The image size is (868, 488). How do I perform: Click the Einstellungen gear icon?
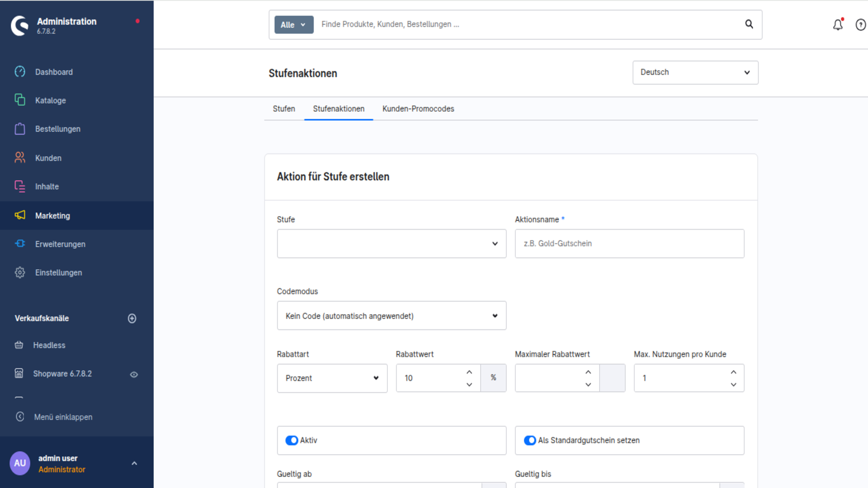(x=20, y=272)
